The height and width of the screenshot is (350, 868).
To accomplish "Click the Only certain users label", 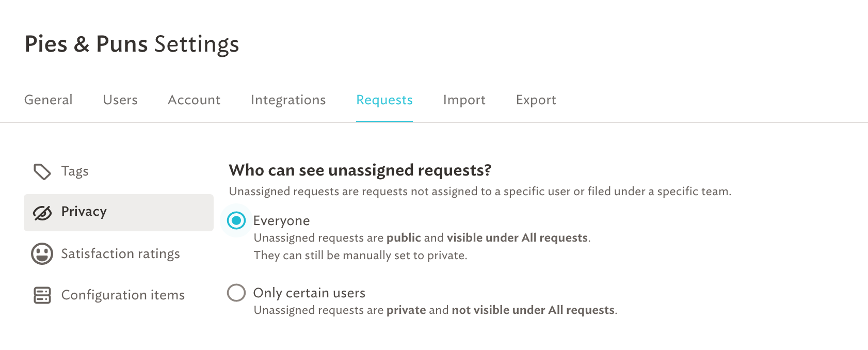I will (309, 293).
